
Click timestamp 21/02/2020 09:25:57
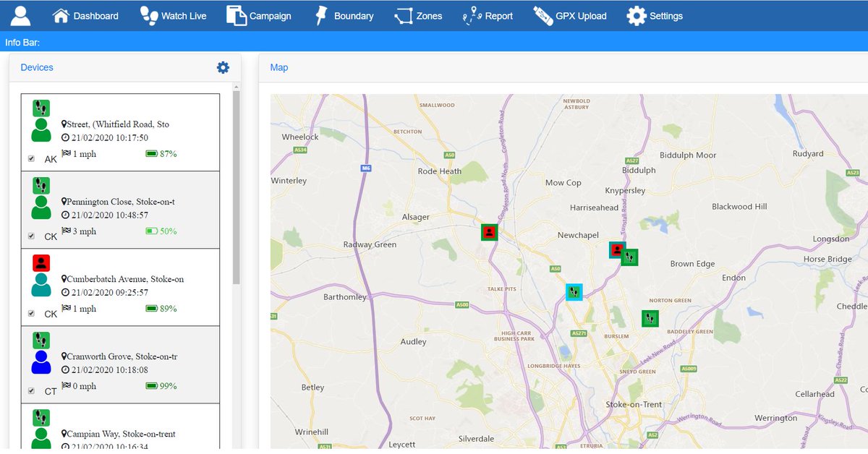click(110, 293)
